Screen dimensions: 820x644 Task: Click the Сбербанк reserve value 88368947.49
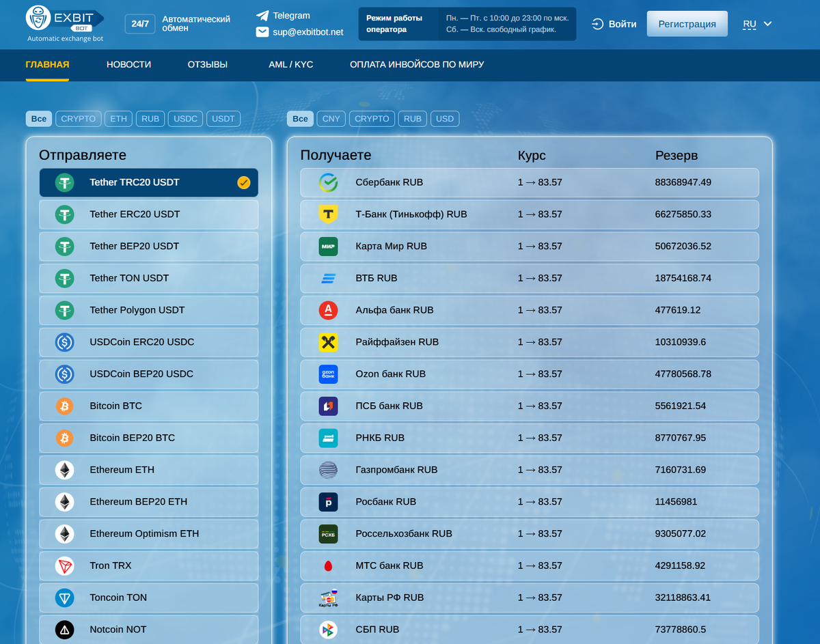pyautogui.click(x=683, y=182)
